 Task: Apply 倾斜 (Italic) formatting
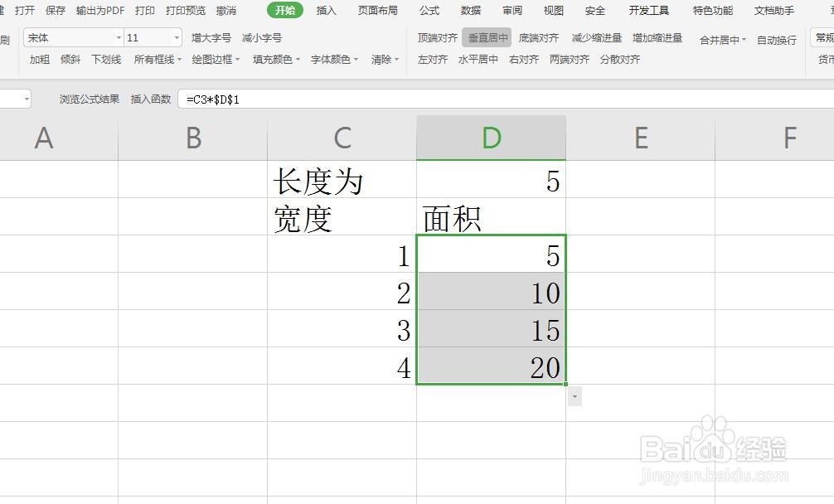(70, 59)
